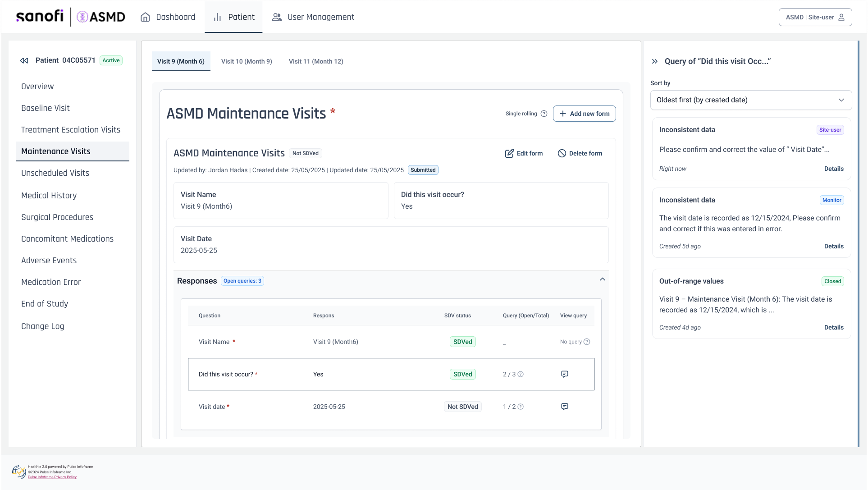Click Delete form
The height and width of the screenshot is (490, 868).
(580, 153)
